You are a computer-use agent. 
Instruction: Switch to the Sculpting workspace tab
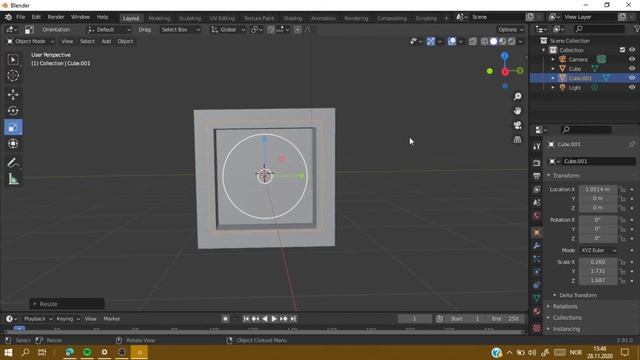(x=190, y=18)
